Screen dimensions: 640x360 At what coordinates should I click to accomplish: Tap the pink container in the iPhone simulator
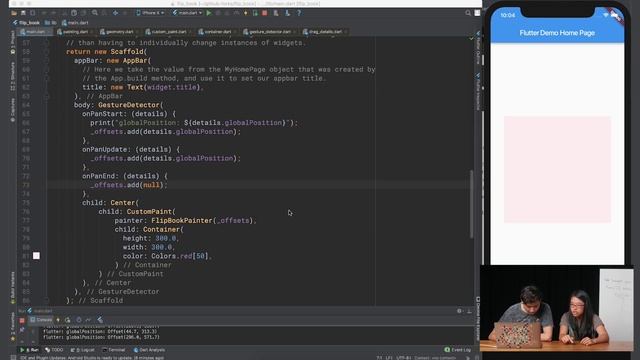(x=557, y=169)
